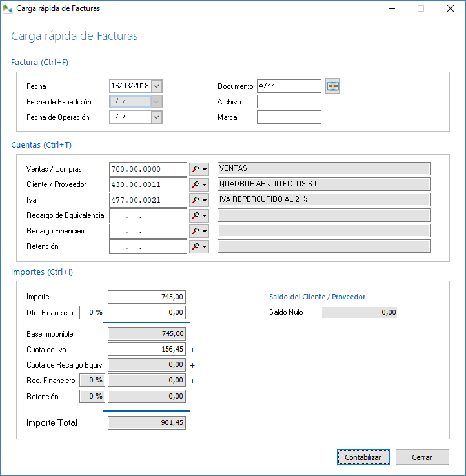Click the Cerrar button

click(x=422, y=457)
